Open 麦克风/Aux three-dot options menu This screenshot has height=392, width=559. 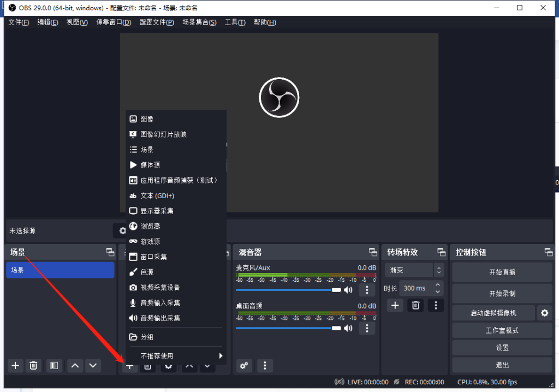point(367,290)
